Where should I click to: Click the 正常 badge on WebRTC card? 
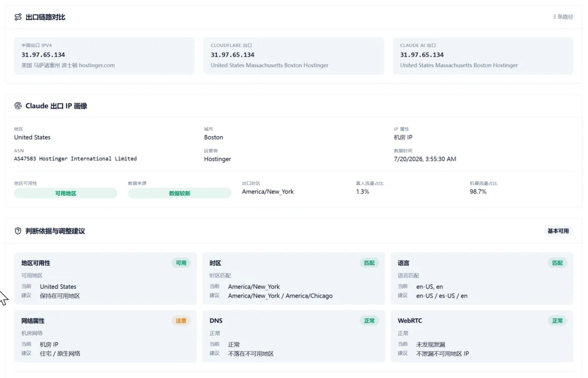pos(557,321)
